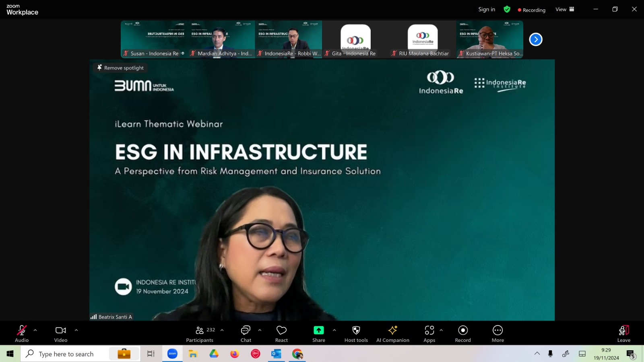Click the green encryption shield icon

pos(507,9)
